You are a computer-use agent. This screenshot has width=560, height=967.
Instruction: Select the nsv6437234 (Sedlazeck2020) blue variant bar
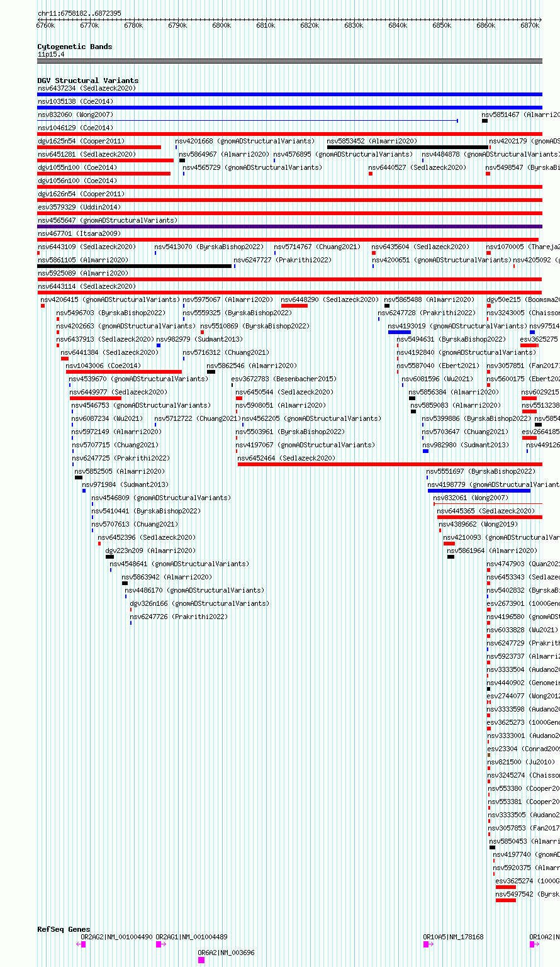click(x=290, y=94)
